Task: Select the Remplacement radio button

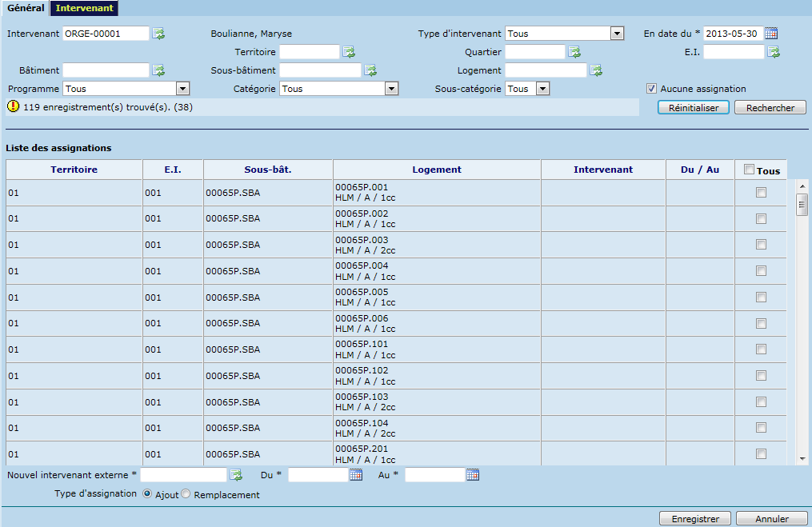Action: coord(186,494)
